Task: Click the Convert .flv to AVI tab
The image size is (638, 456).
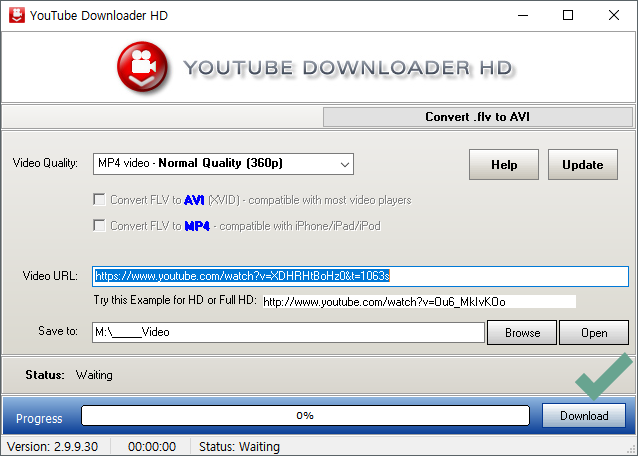Action: click(x=478, y=117)
